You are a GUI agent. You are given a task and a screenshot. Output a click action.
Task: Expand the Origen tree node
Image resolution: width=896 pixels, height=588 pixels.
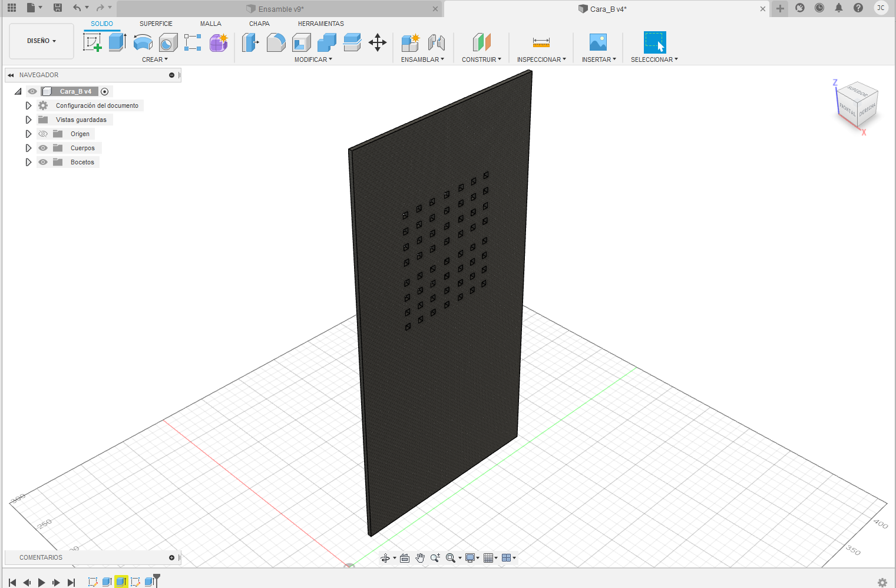[28, 134]
